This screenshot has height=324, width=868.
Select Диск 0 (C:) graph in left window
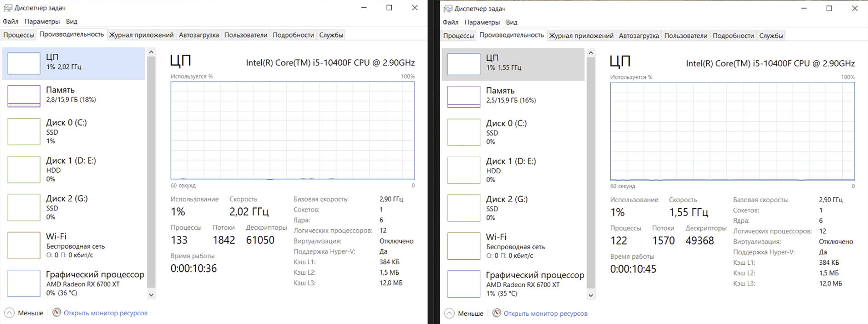pyautogui.click(x=24, y=131)
